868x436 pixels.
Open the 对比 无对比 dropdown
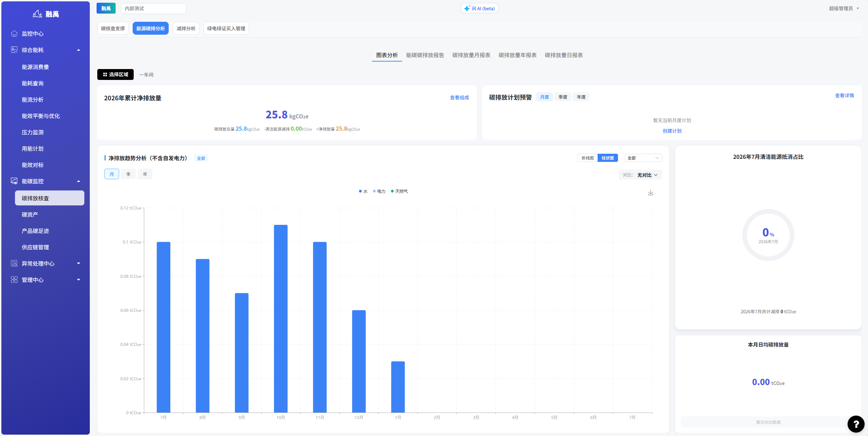pyautogui.click(x=640, y=175)
